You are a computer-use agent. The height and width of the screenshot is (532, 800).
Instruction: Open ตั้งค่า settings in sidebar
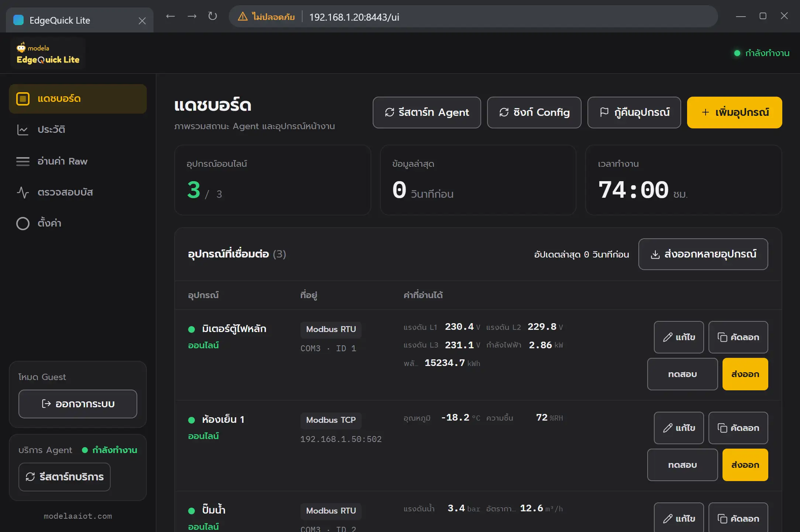point(78,223)
